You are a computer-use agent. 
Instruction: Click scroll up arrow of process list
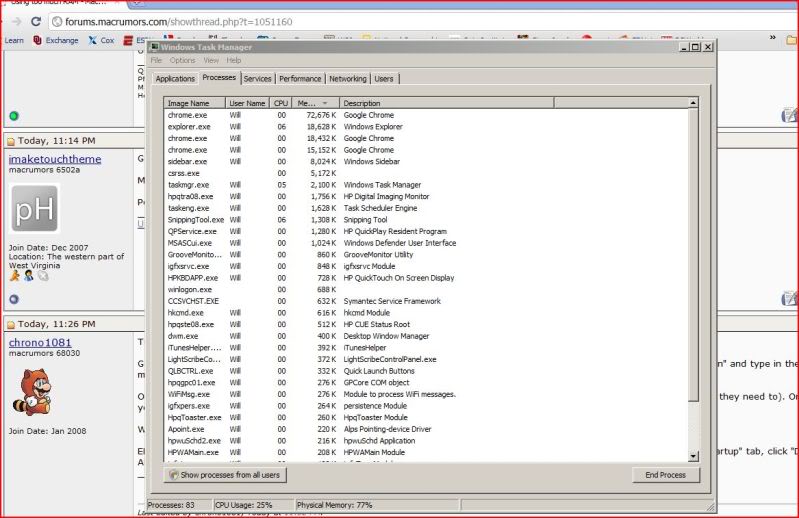(693, 103)
